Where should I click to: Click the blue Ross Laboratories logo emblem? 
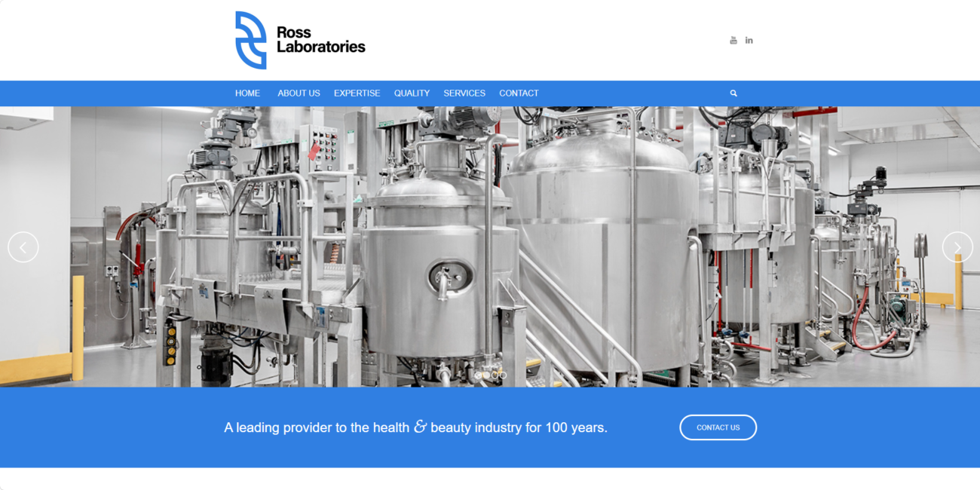tap(250, 40)
